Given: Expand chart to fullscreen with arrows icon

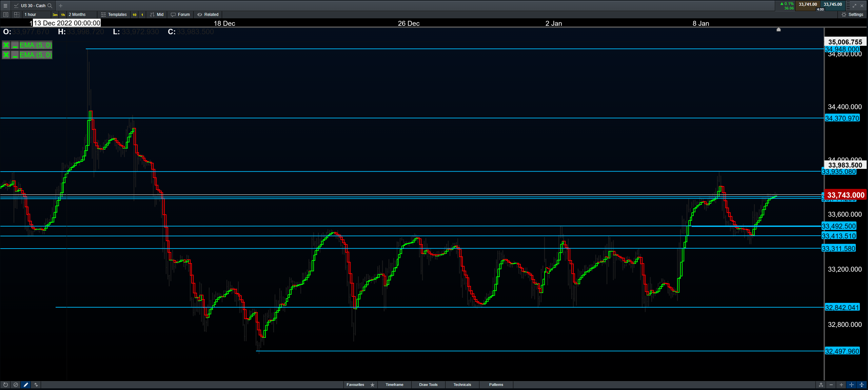Looking at the screenshot, I should pyautogui.click(x=854, y=5).
